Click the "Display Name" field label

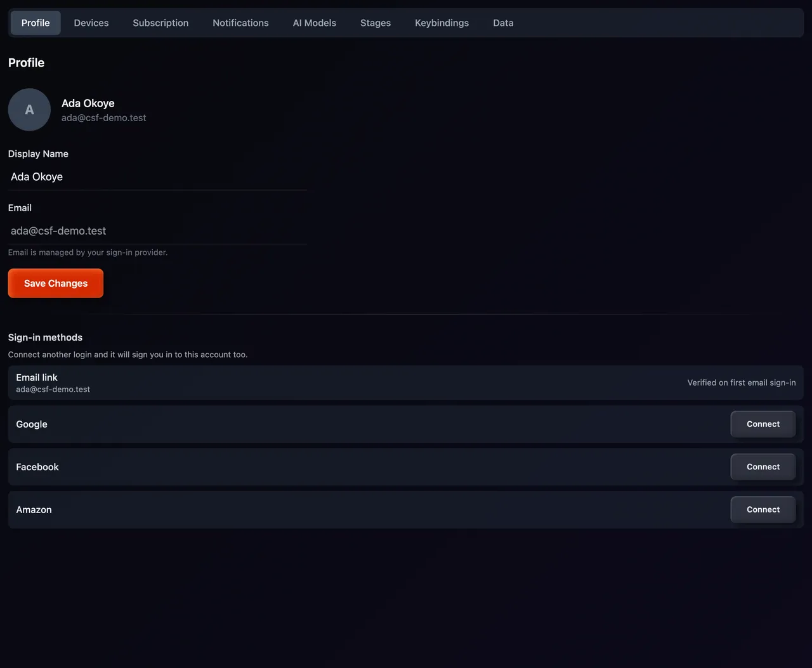[38, 154]
